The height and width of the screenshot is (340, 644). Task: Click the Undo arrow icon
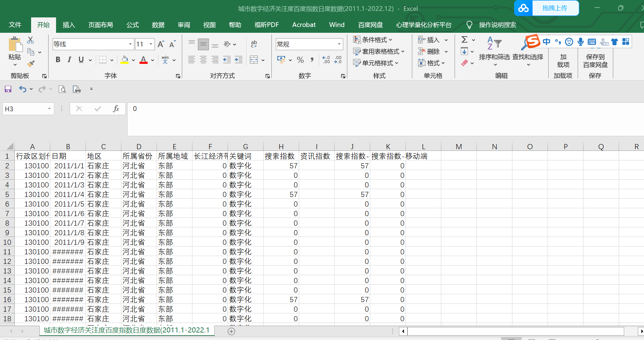[x=23, y=89]
